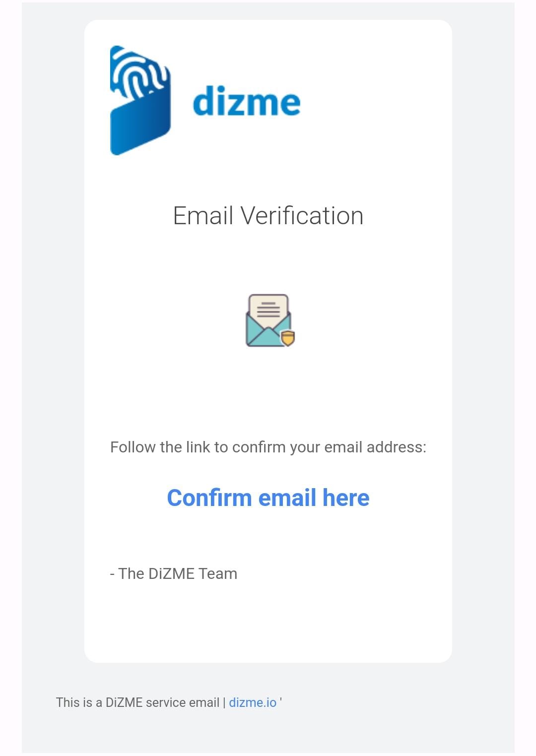Open the Confirm email here link
This screenshot has height=756, width=536.
click(x=268, y=498)
